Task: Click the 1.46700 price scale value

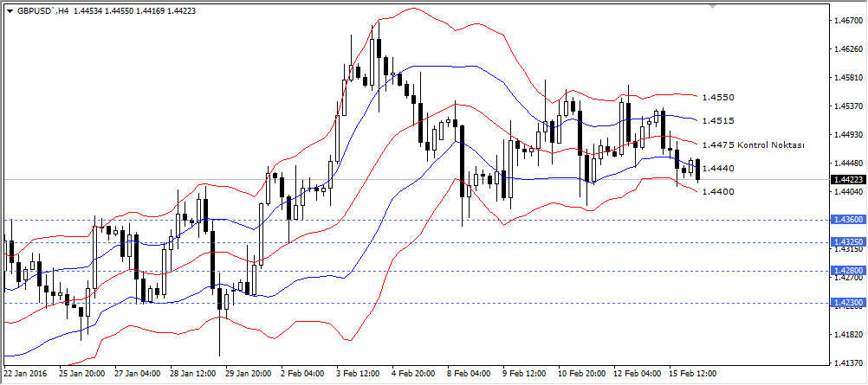Action: pyautogui.click(x=848, y=21)
